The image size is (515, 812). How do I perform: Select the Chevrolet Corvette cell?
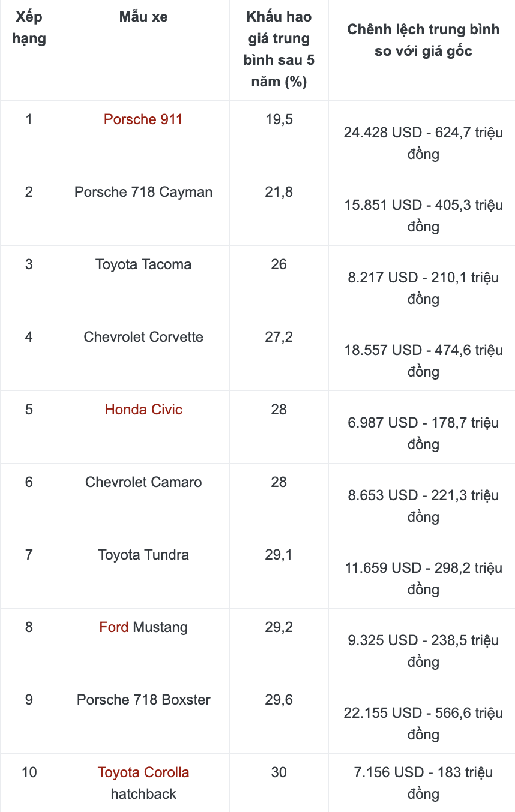pos(143,337)
